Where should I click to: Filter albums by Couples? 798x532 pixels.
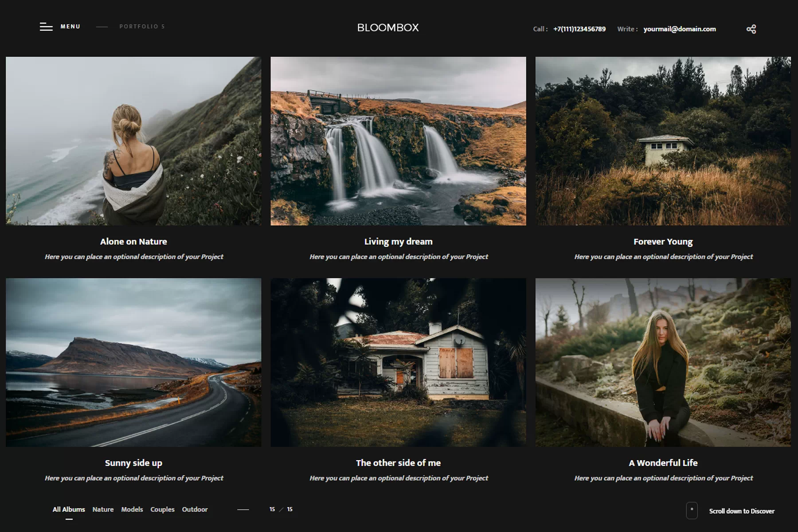[162, 509]
